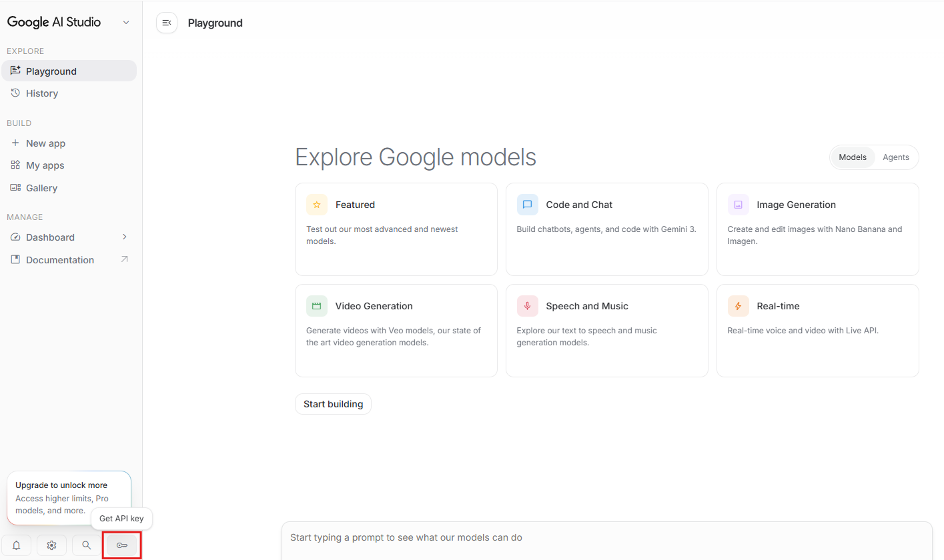Open History in the sidebar

[x=69, y=93]
